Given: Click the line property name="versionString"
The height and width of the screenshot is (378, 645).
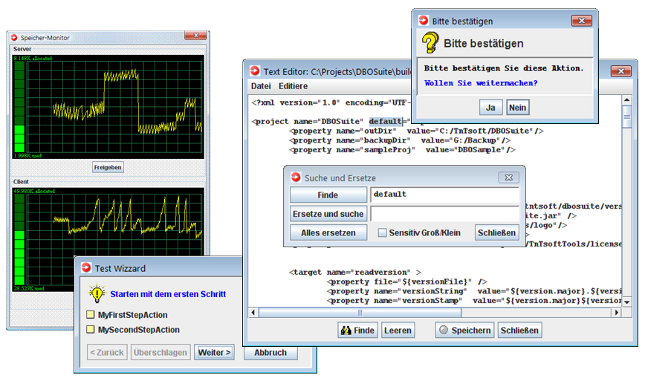Looking at the screenshot, I should click(x=474, y=291).
